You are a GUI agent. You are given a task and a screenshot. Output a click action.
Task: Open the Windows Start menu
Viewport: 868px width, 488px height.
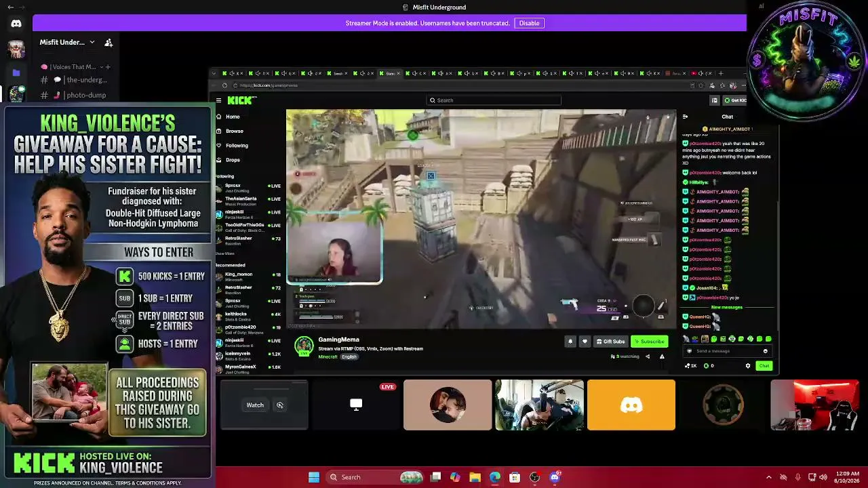click(x=314, y=477)
